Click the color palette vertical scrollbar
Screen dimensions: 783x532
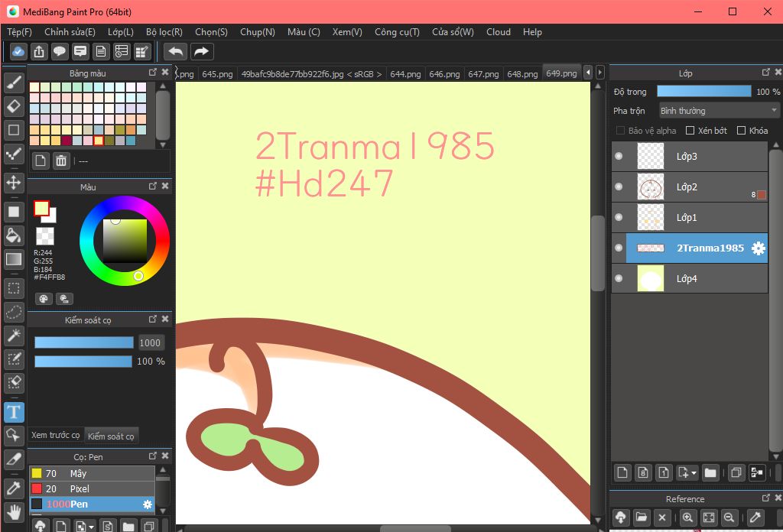click(162, 115)
